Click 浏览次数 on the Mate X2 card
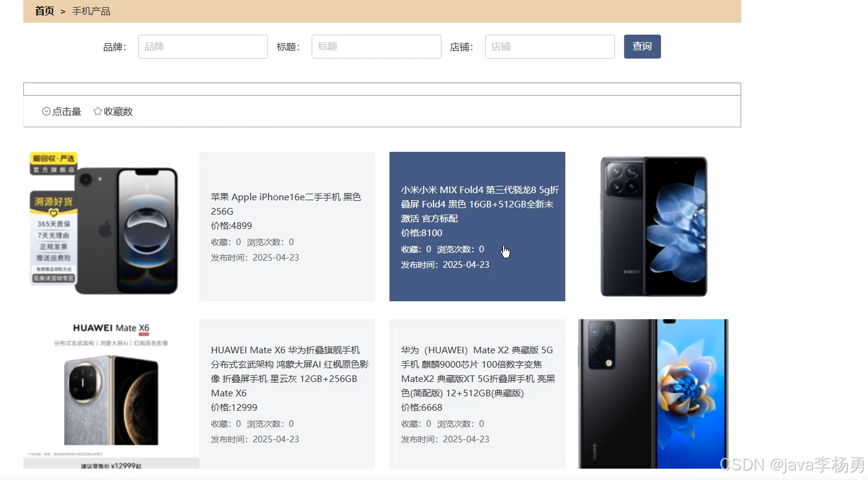The height and width of the screenshot is (480, 868). (x=461, y=424)
